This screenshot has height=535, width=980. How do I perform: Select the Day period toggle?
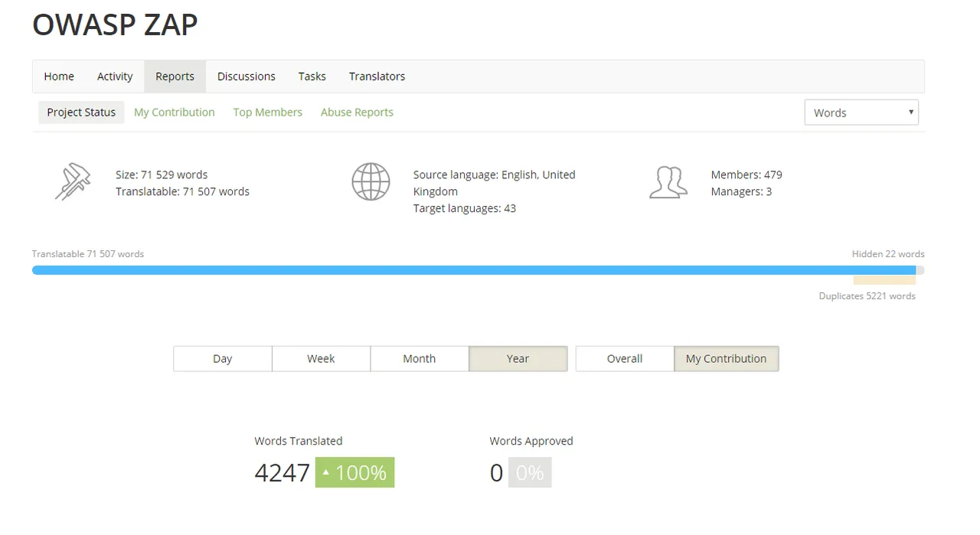(x=223, y=358)
